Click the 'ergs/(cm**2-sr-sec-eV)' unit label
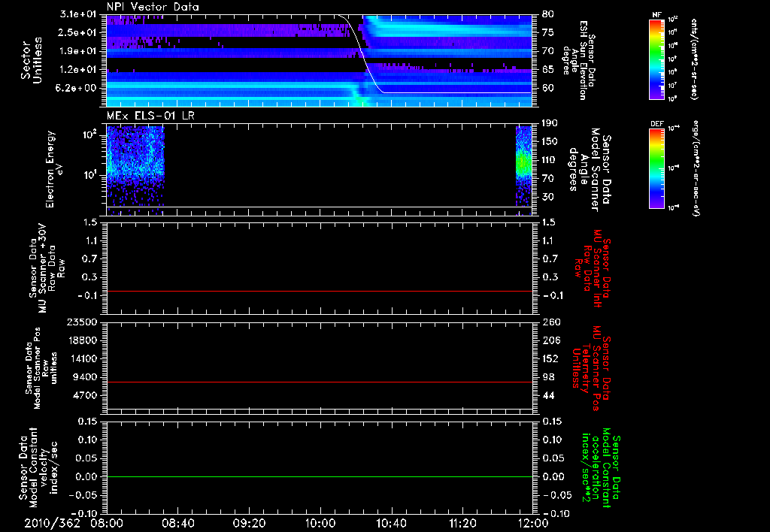This screenshot has width=770, height=532. tap(695, 168)
